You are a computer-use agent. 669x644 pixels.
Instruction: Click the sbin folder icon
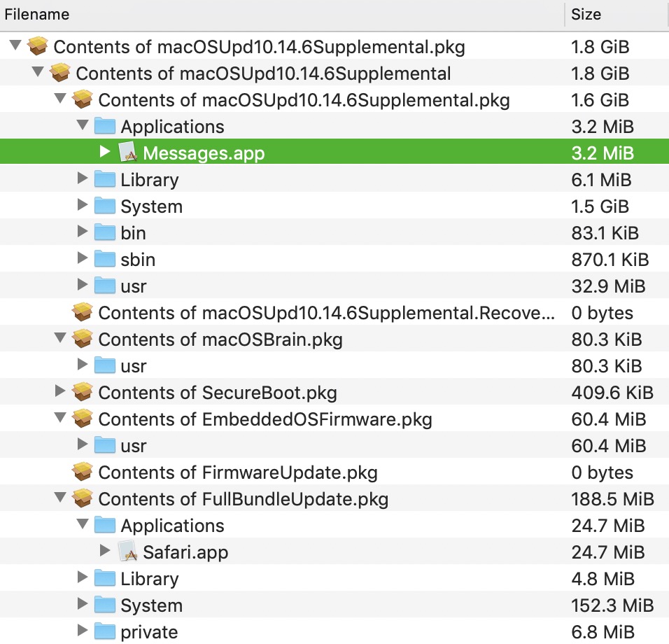click(x=105, y=259)
